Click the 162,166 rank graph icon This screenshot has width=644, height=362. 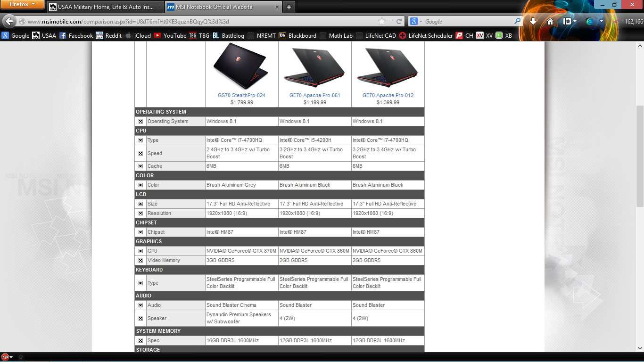coord(616,21)
